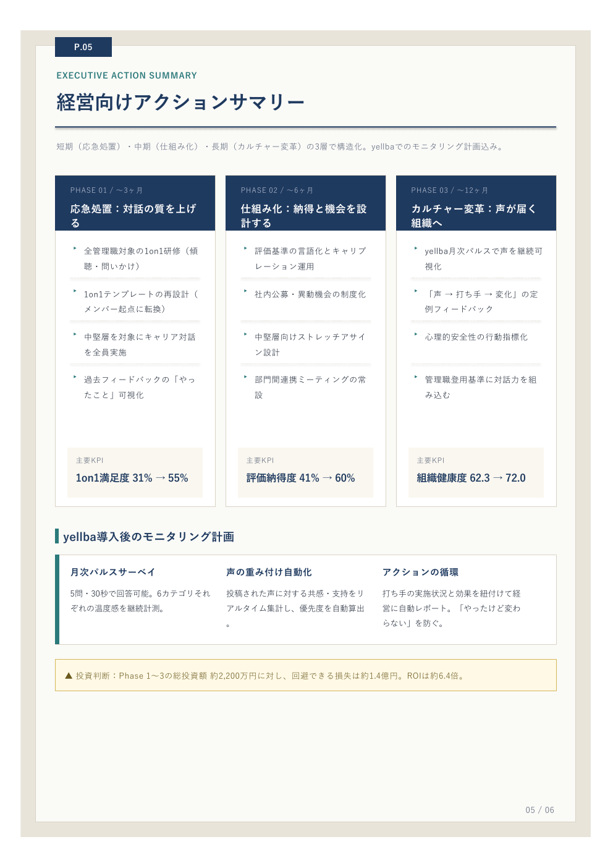Click item 「声 → 打ち手 → 変化」の定例フィードバック
Image resolution: width=613 pixels, height=868 pixels.
click(481, 302)
